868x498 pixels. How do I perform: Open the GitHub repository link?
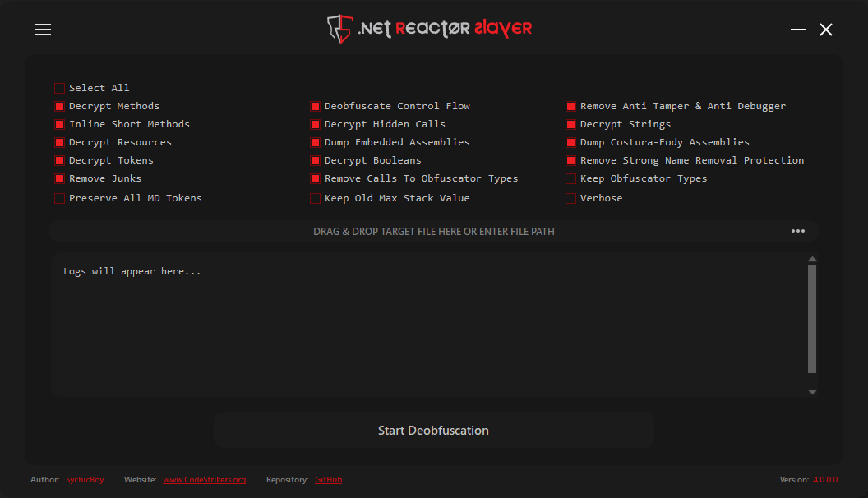328,480
